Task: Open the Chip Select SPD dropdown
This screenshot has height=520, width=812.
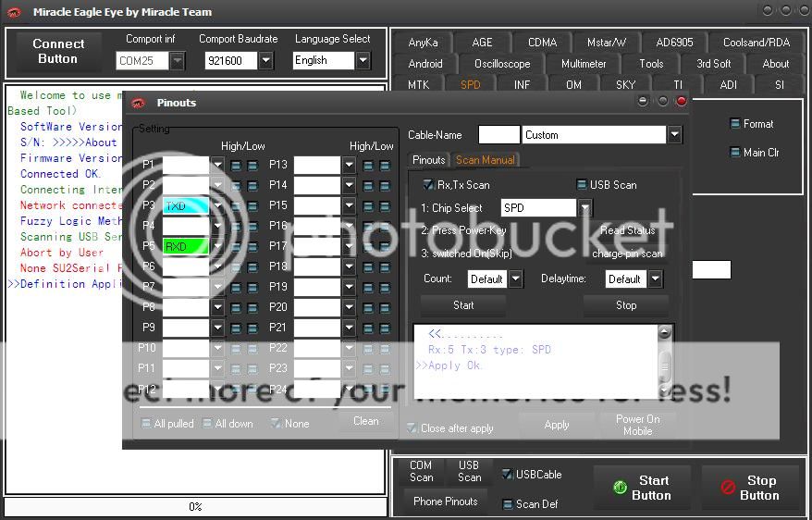Action: 584,208
